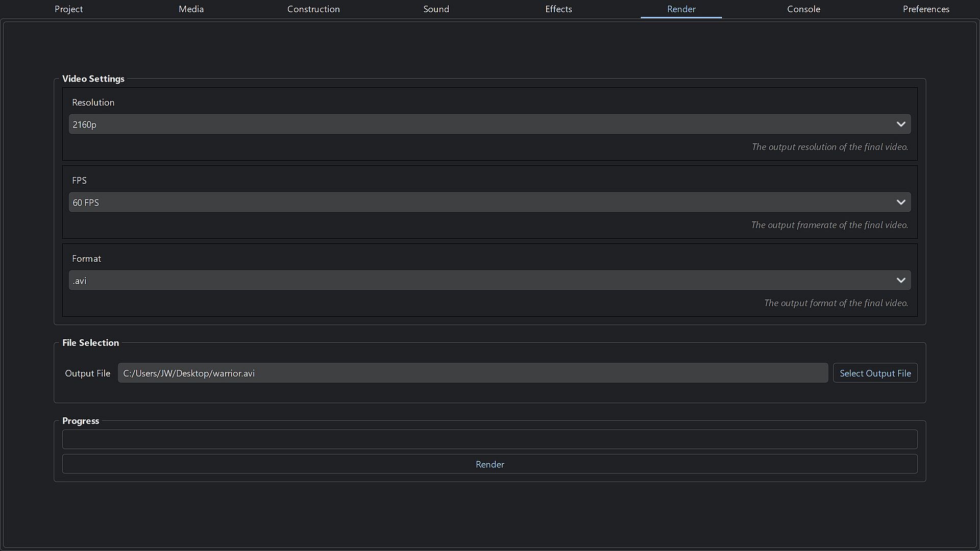Switch to the Project tab
The height and width of the screenshot is (551, 980).
click(68, 9)
